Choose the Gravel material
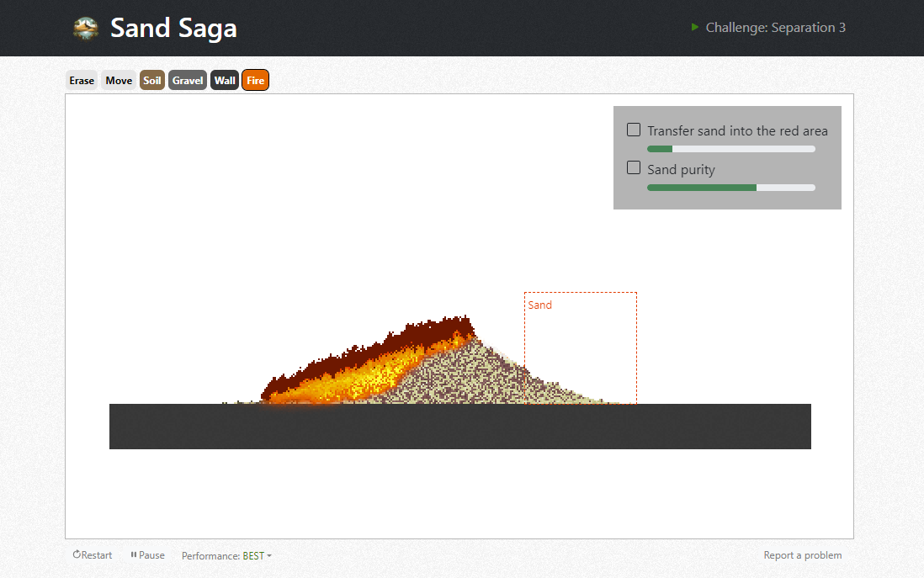Image resolution: width=924 pixels, height=578 pixels. [188, 81]
